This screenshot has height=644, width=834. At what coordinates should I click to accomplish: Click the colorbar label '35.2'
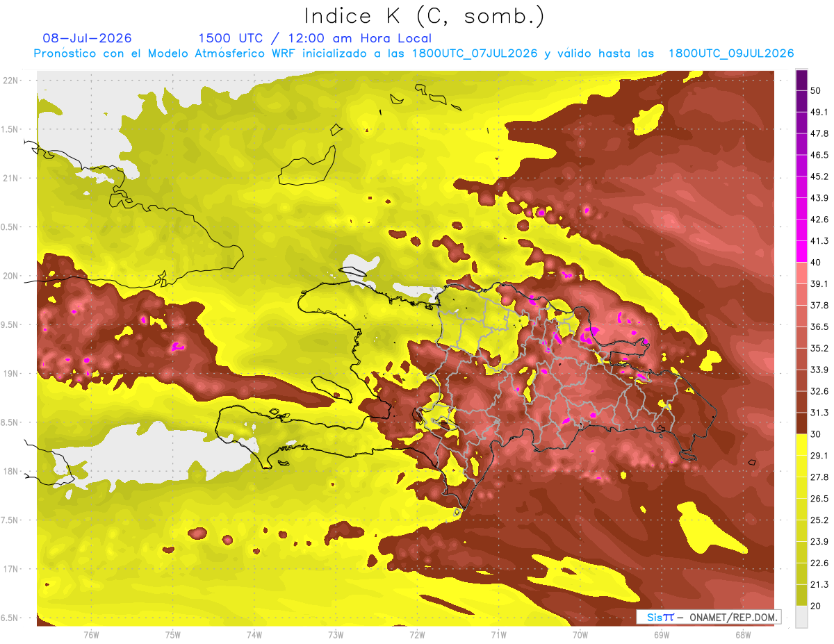coord(819,348)
